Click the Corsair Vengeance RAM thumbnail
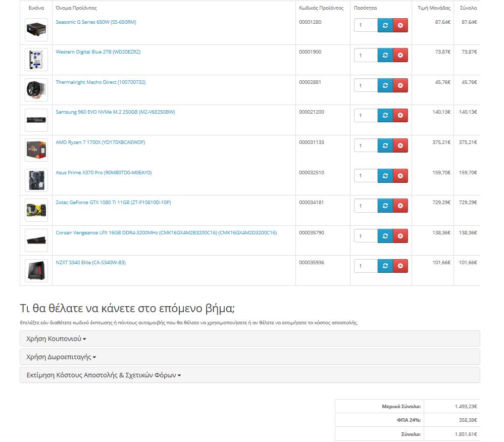This screenshot has width=504, height=442. click(x=36, y=240)
